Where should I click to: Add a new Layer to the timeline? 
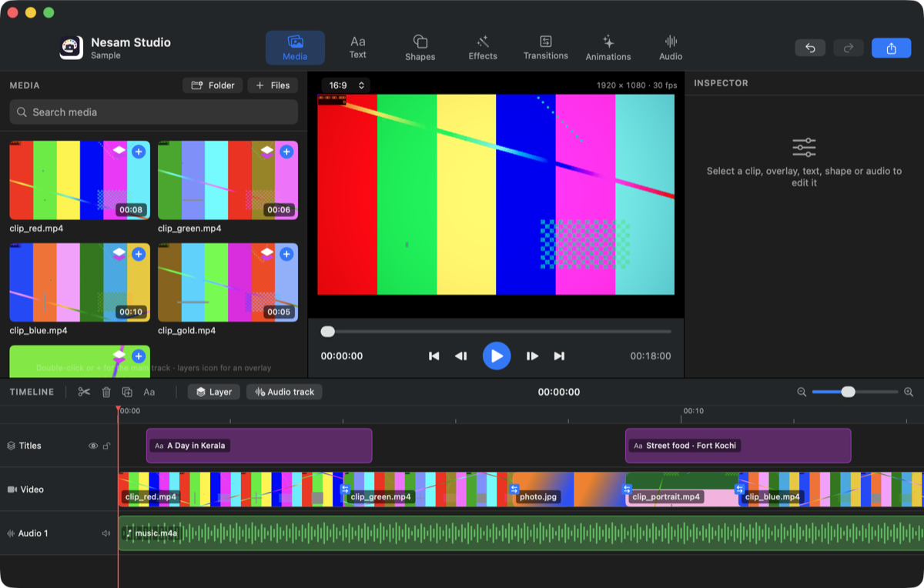(x=214, y=392)
